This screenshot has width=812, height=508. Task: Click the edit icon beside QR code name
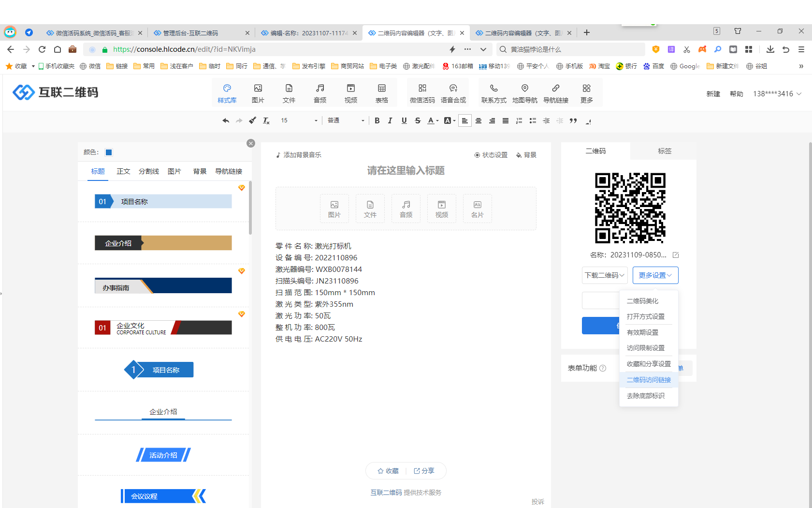676,255
